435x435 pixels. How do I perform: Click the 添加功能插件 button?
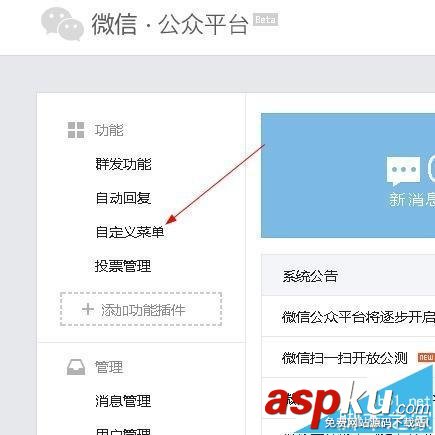141,309
